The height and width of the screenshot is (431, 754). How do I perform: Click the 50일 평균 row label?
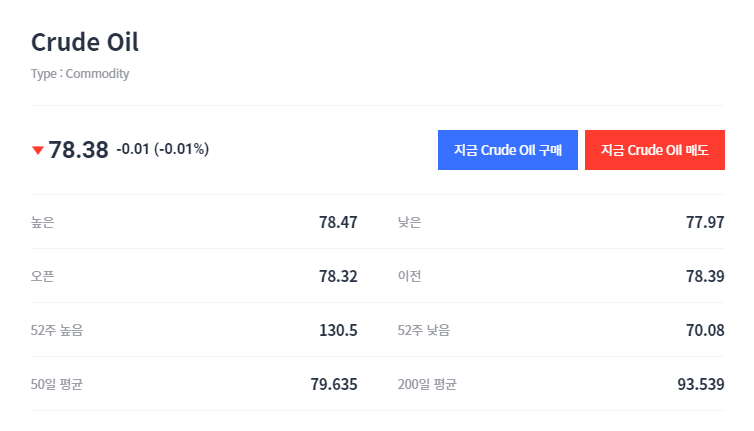[57, 384]
